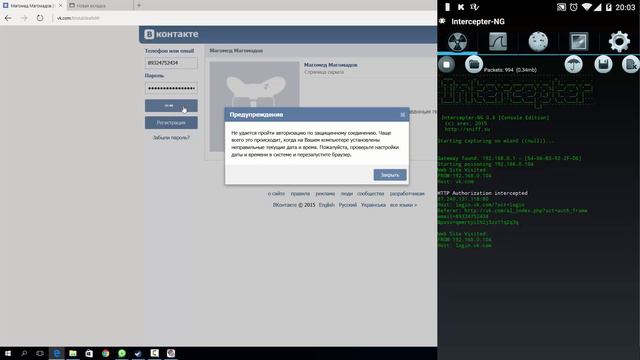Image resolution: width=640 pixels, height=360 pixels.
Task: Open the сообщества footer link
Action: pos(371,193)
